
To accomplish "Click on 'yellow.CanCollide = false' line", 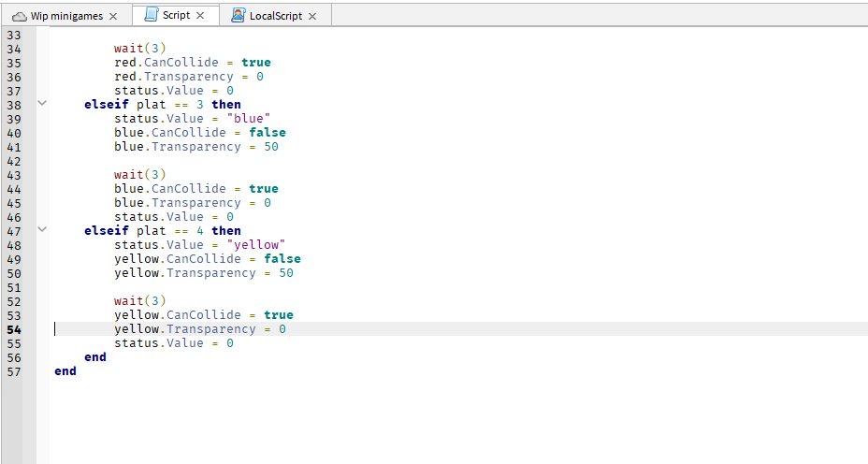I will click(x=208, y=258).
